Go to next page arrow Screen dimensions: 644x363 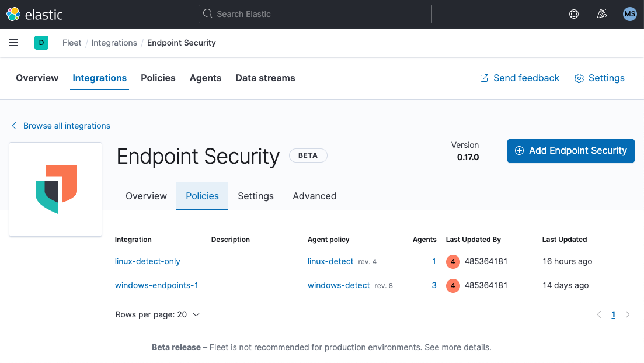pyautogui.click(x=628, y=314)
